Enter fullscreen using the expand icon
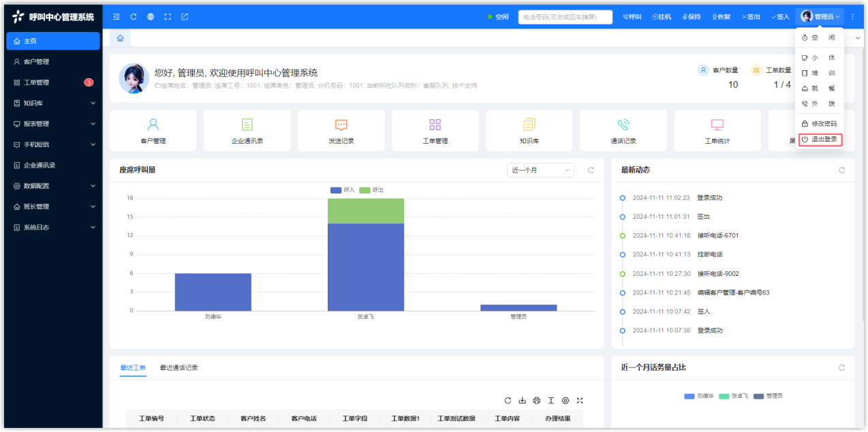The image size is (868, 432). (168, 16)
